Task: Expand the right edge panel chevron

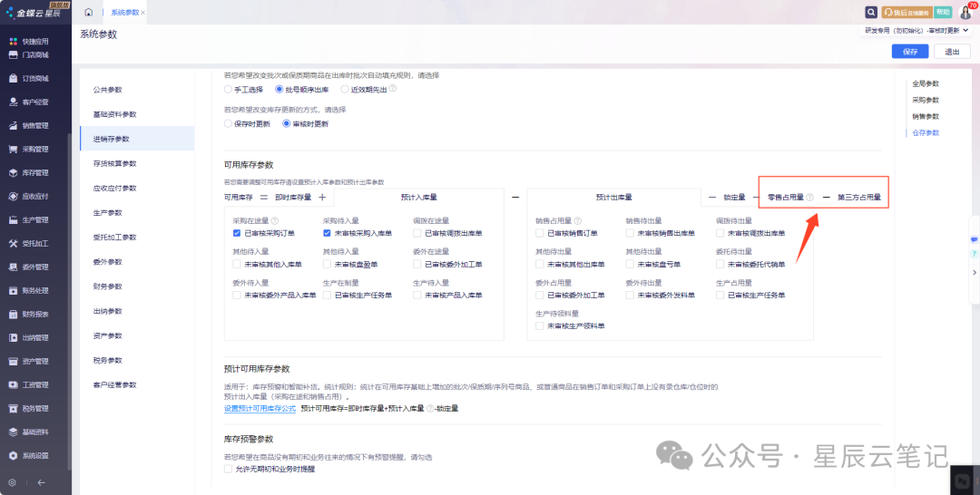Action: click(x=974, y=272)
